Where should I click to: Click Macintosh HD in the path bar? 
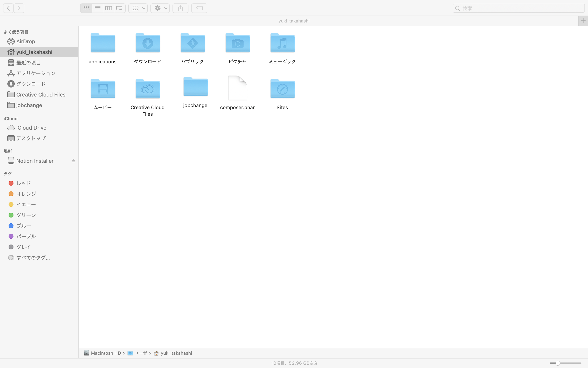pos(102,353)
